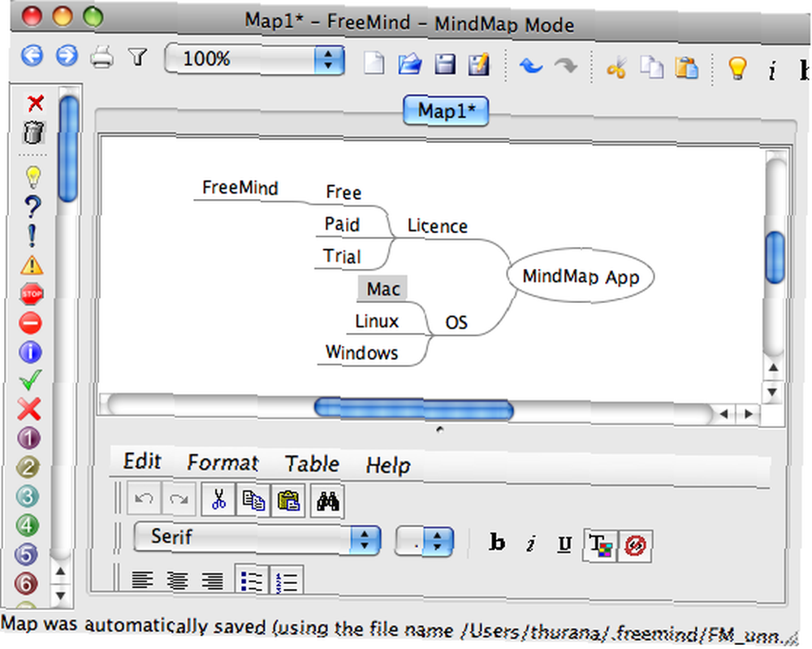The height and width of the screenshot is (649, 812).
Task: Add the yellow warning triangle icon
Action: 32,265
